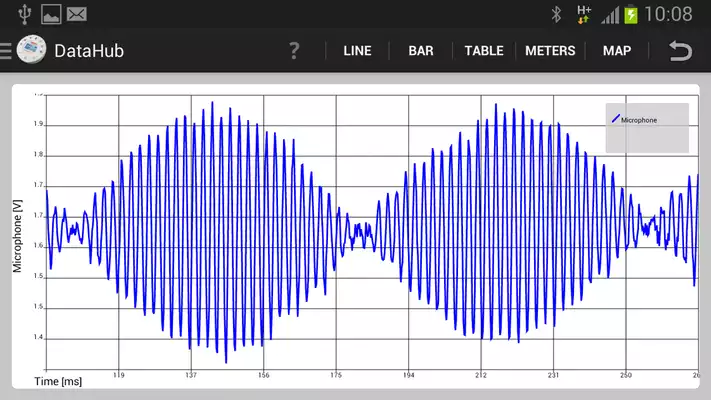Tap the picture notification icon

click(x=51, y=14)
